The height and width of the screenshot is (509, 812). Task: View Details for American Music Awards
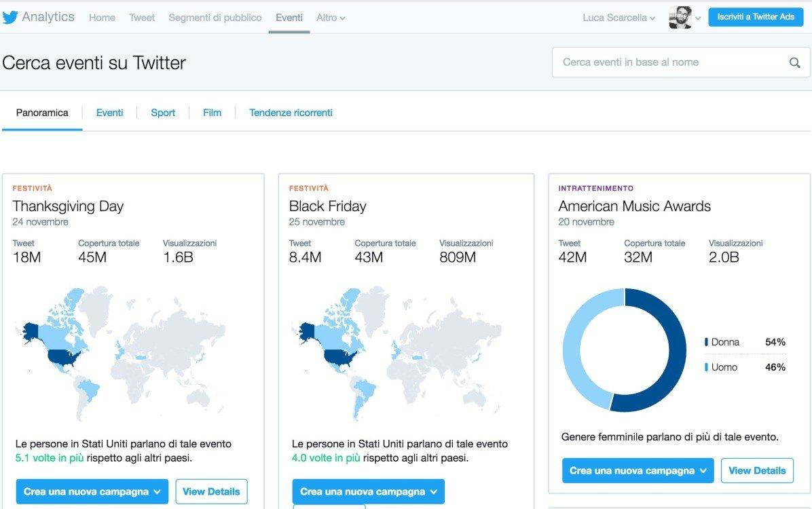pos(757,471)
